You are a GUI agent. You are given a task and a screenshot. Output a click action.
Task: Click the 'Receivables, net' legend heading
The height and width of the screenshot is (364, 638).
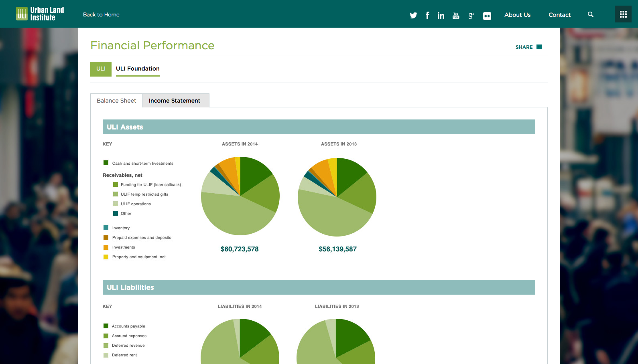(x=122, y=175)
